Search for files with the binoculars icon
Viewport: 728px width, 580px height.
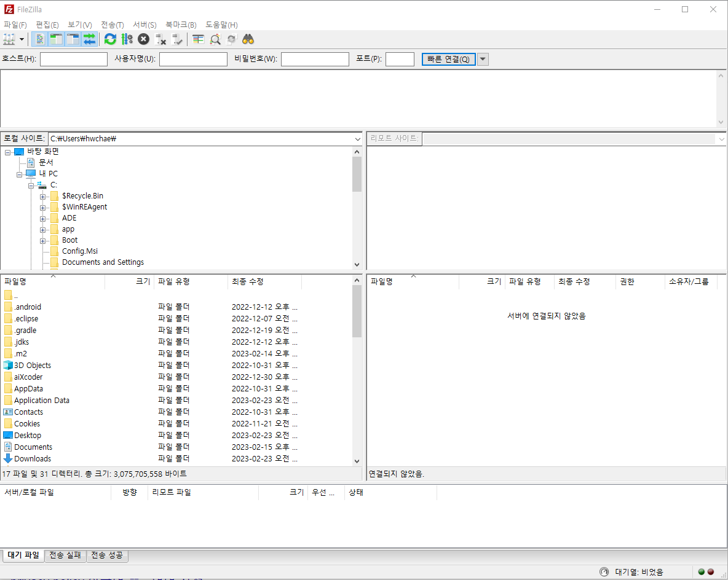247,39
